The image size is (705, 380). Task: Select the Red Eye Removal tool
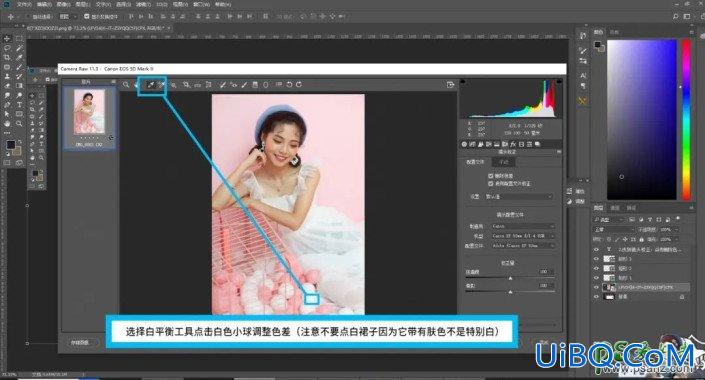point(233,85)
